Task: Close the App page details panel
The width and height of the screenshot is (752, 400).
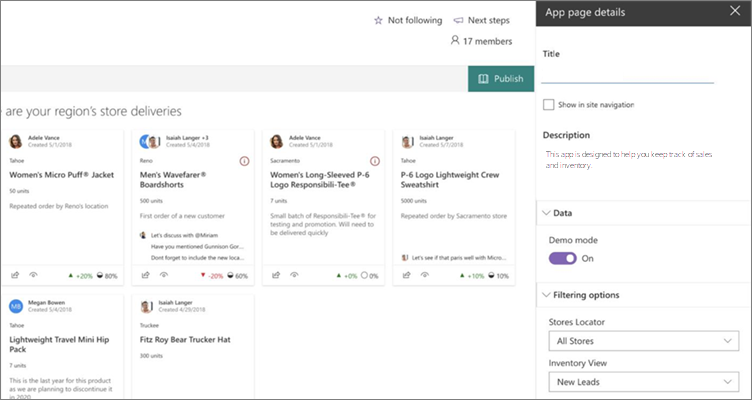Action: pos(735,11)
